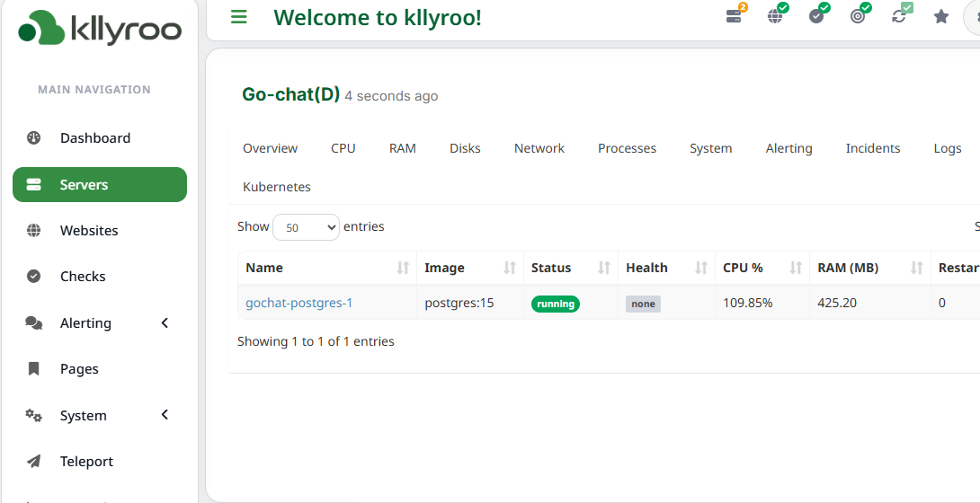Click the refresh sync icon in header
Viewport: 980px width, 503px height.
899,17
